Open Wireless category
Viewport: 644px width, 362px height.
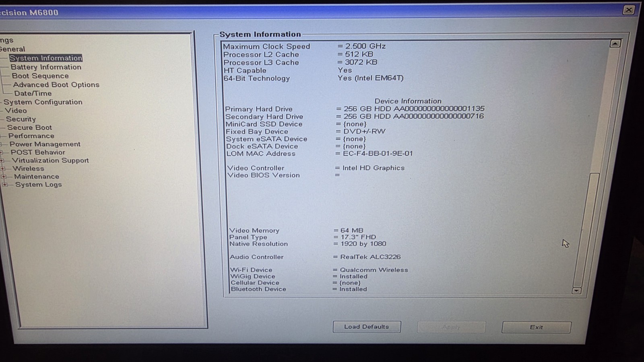[28, 169]
